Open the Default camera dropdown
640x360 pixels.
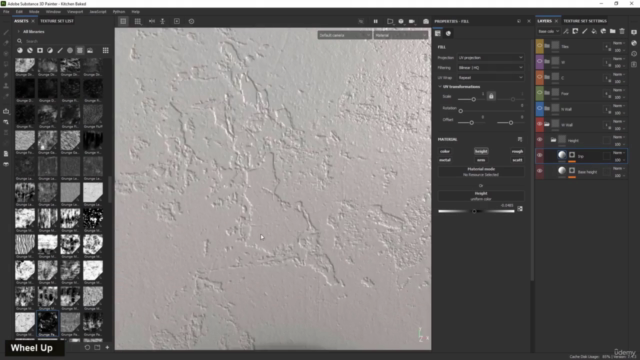click(x=344, y=35)
